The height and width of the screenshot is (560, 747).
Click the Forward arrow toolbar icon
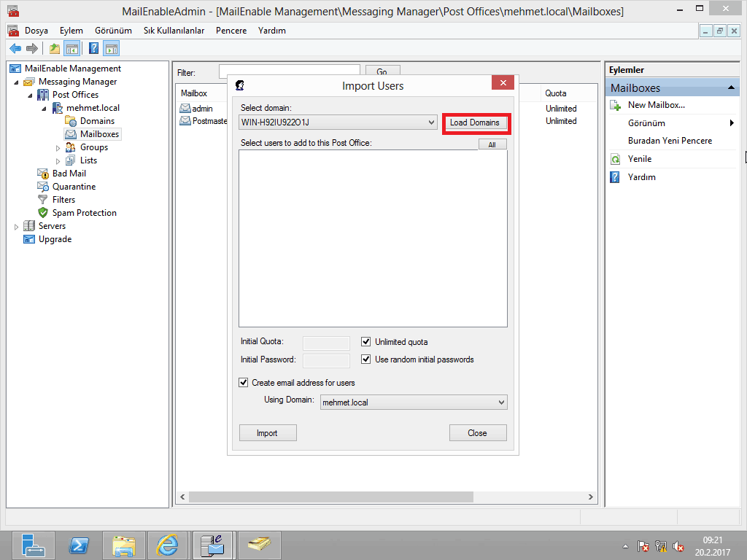click(x=32, y=48)
